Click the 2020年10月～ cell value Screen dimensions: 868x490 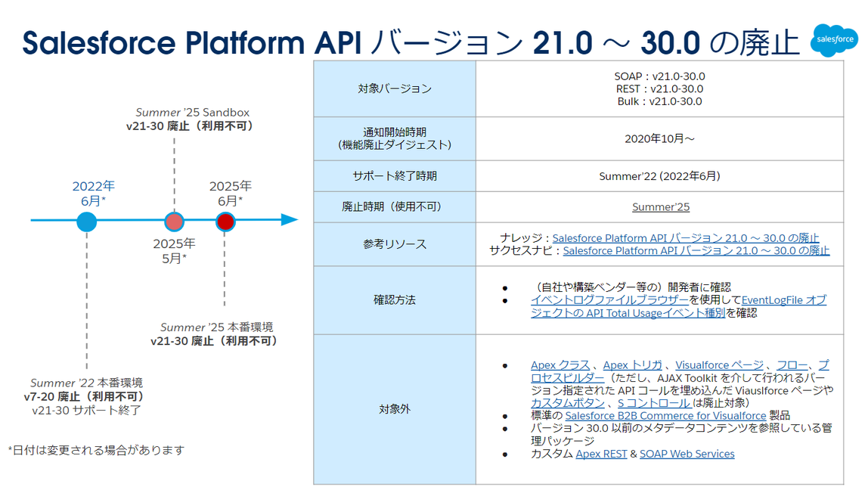click(x=659, y=139)
